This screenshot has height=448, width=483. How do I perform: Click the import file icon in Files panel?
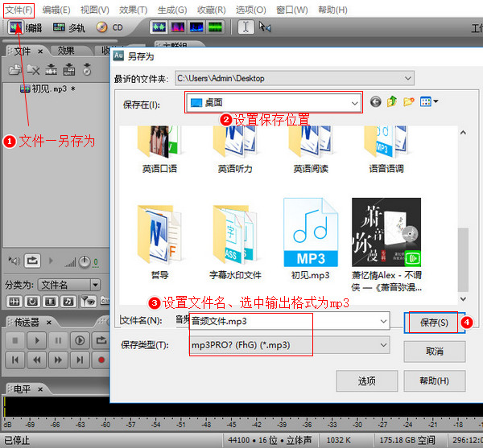[14, 70]
